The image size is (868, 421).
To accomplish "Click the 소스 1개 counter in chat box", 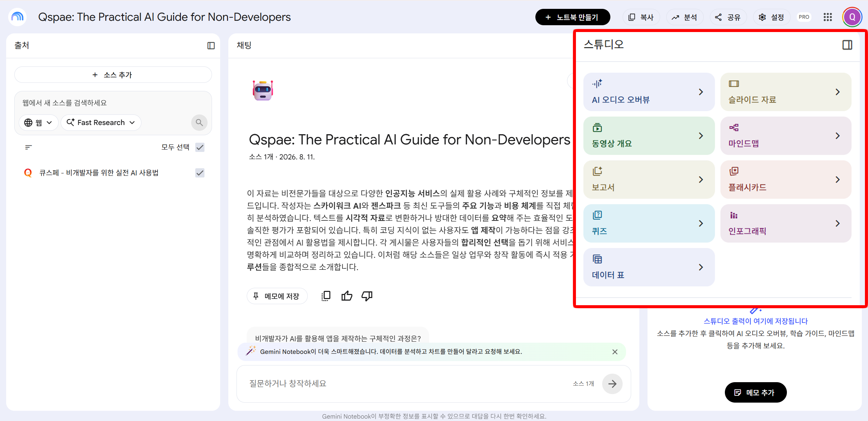I will click(583, 384).
